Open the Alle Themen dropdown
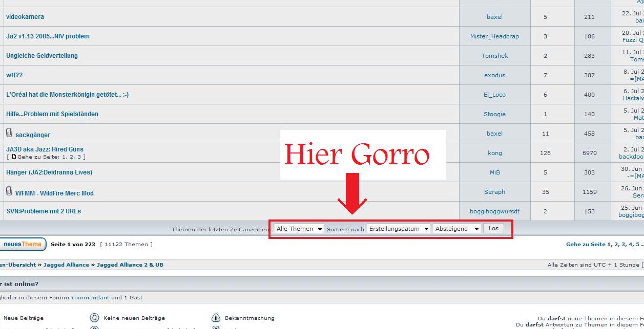The width and height of the screenshot is (644, 329). [299, 229]
